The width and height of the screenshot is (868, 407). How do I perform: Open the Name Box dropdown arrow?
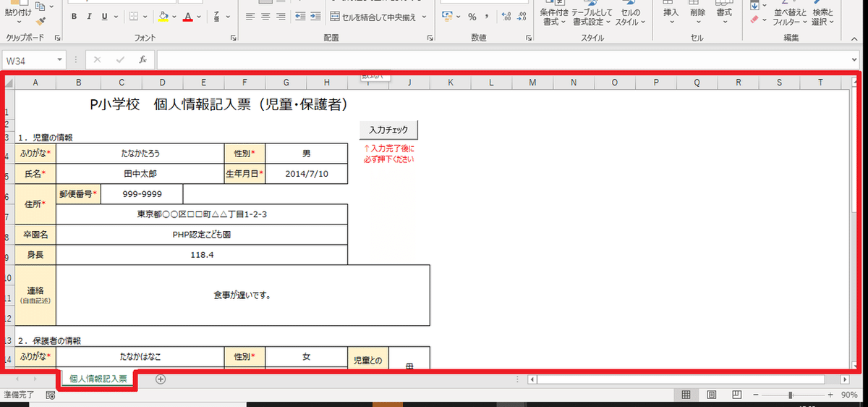point(60,60)
